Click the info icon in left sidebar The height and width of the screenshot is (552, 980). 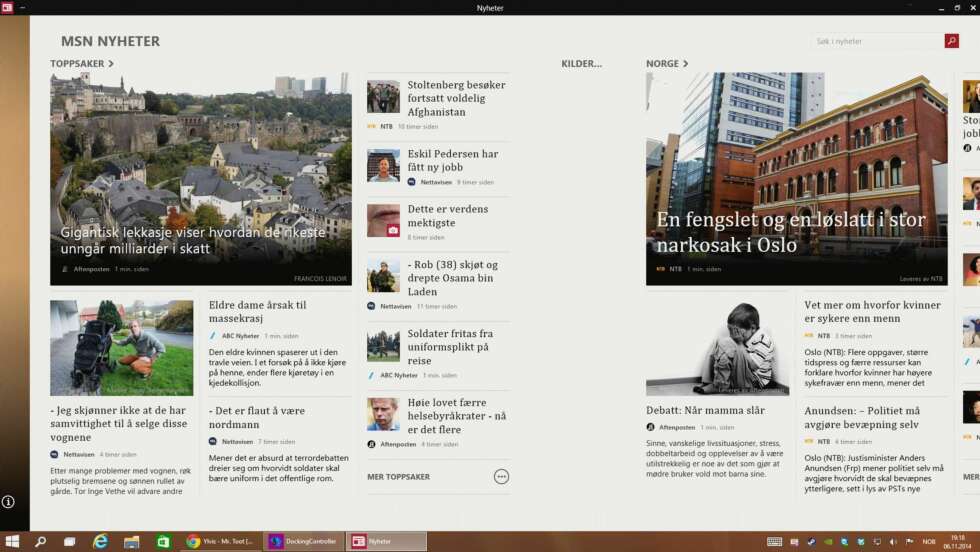pyautogui.click(x=8, y=502)
